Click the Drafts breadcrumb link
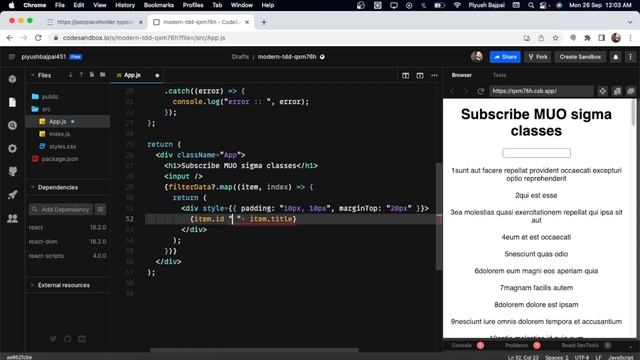The height and width of the screenshot is (360, 640). tap(240, 57)
